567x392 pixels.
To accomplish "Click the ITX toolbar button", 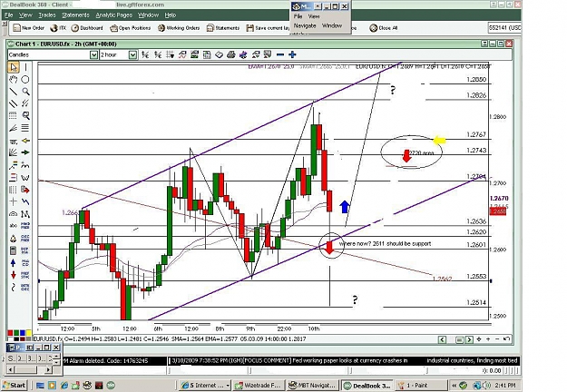I will pos(58,28).
